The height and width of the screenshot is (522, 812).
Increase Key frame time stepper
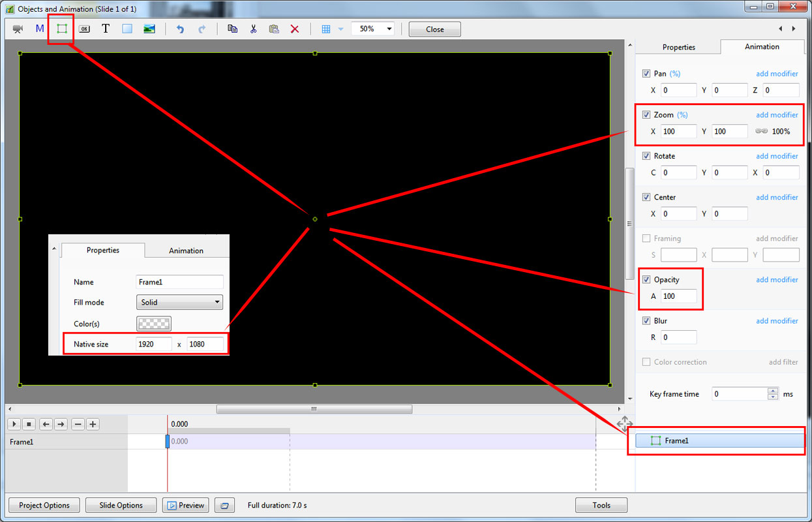773,391
